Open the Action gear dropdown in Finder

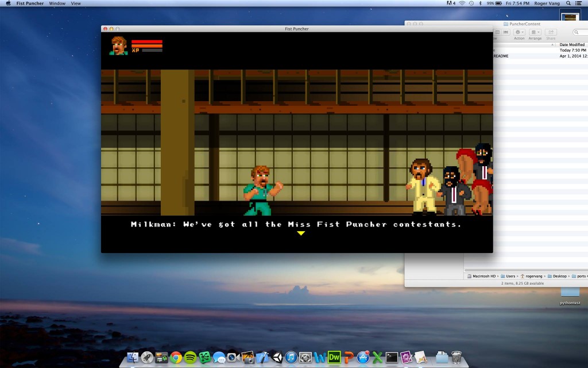pos(519,32)
